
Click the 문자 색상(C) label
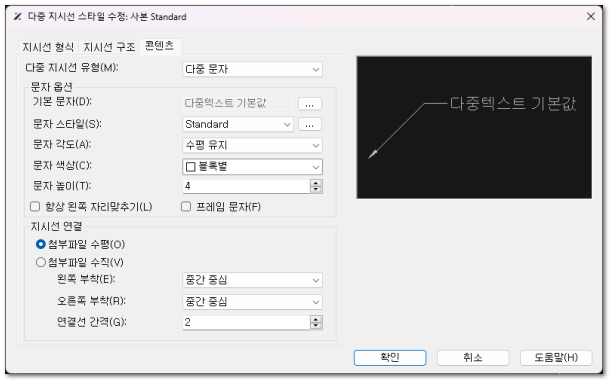tap(62, 166)
